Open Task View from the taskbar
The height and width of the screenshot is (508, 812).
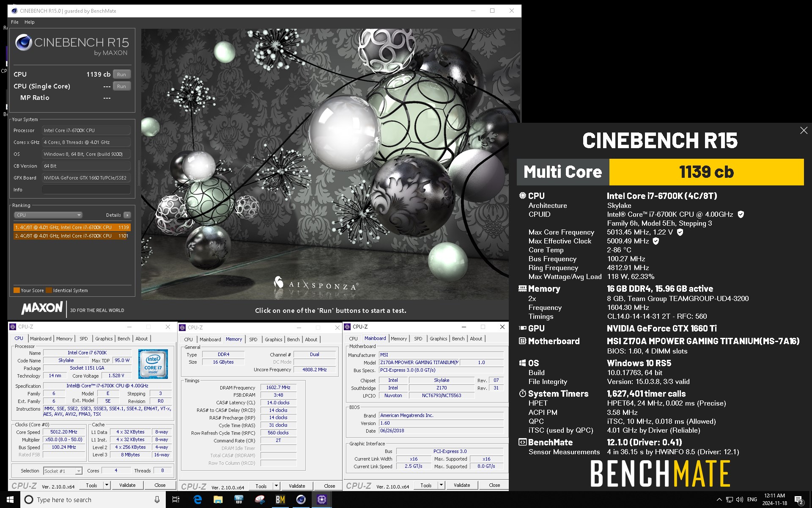point(176,500)
